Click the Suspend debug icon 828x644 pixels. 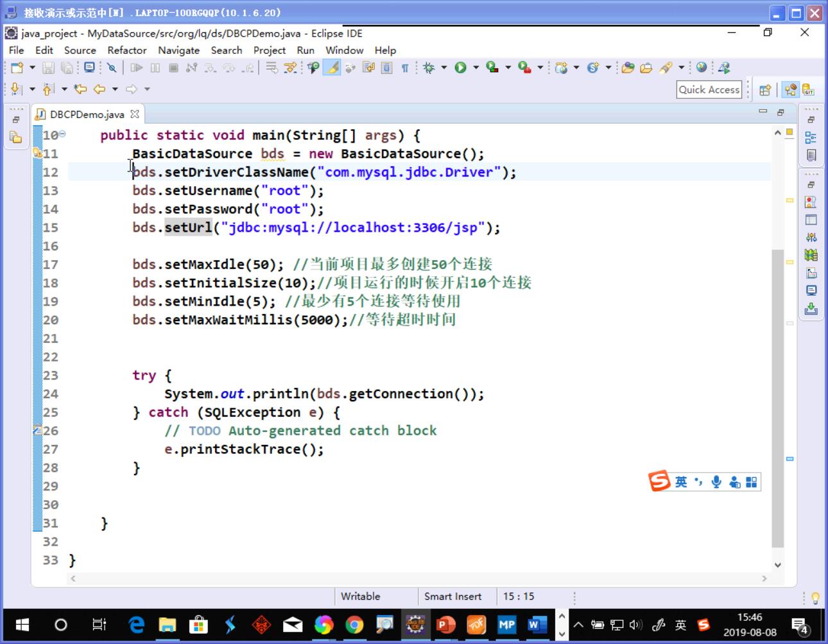tap(155, 67)
